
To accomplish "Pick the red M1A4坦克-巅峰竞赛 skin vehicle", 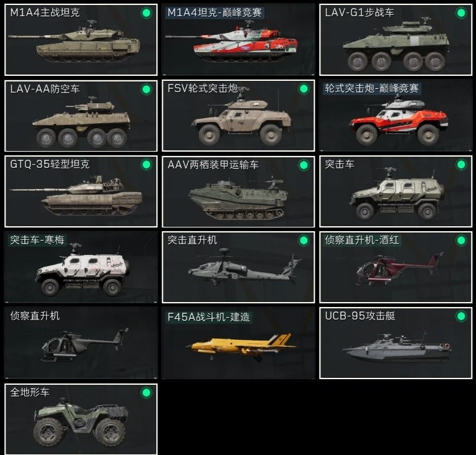I will (x=231, y=41).
